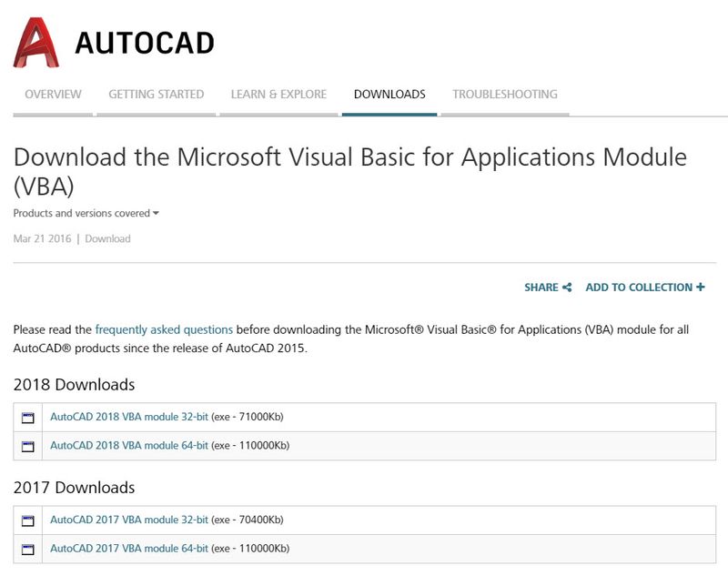Open the frequently asked questions link

click(164, 329)
